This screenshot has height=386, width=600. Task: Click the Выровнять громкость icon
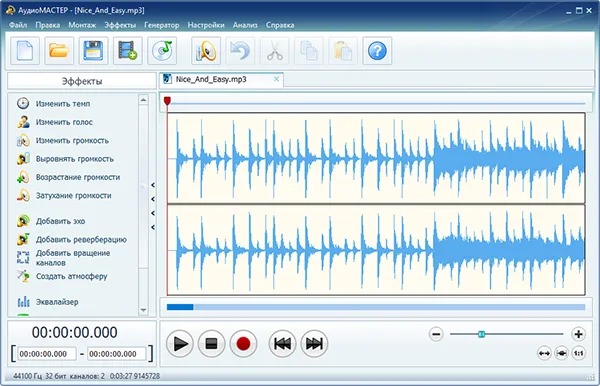click(23, 158)
